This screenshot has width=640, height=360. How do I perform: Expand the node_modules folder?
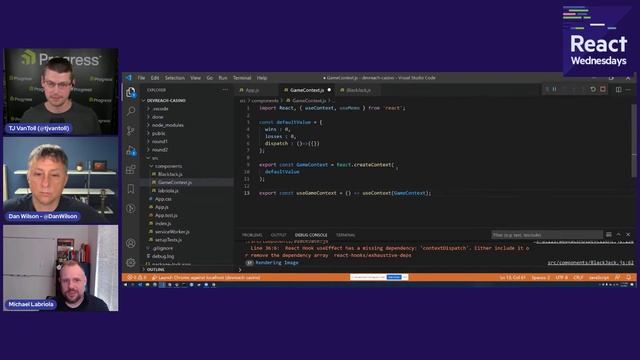click(186, 125)
